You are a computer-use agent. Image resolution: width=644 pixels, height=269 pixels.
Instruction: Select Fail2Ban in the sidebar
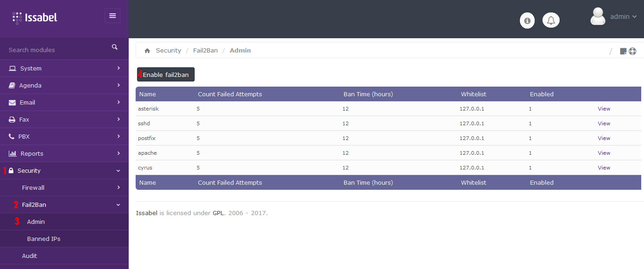pyautogui.click(x=34, y=205)
